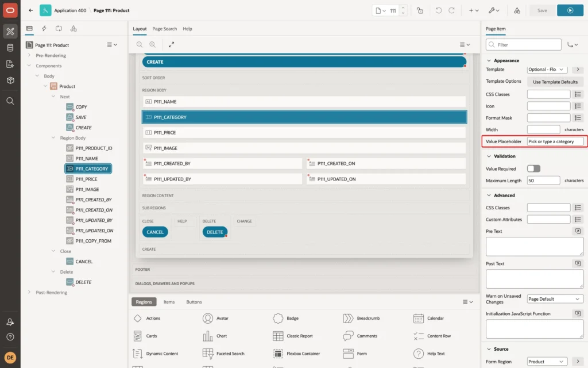Screen dimensions: 588x368
Task: Click the Value Placeholder field
Action: coord(555,141)
